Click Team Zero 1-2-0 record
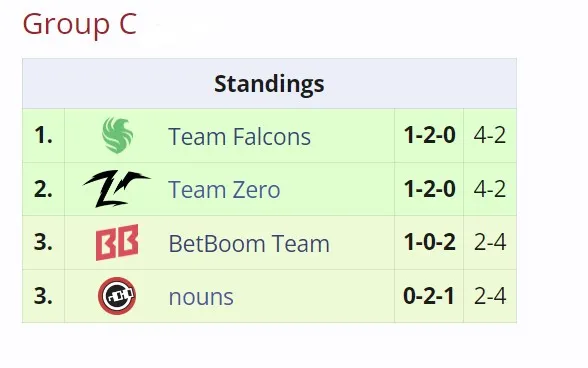This screenshot has width=588, height=368. coord(429,189)
